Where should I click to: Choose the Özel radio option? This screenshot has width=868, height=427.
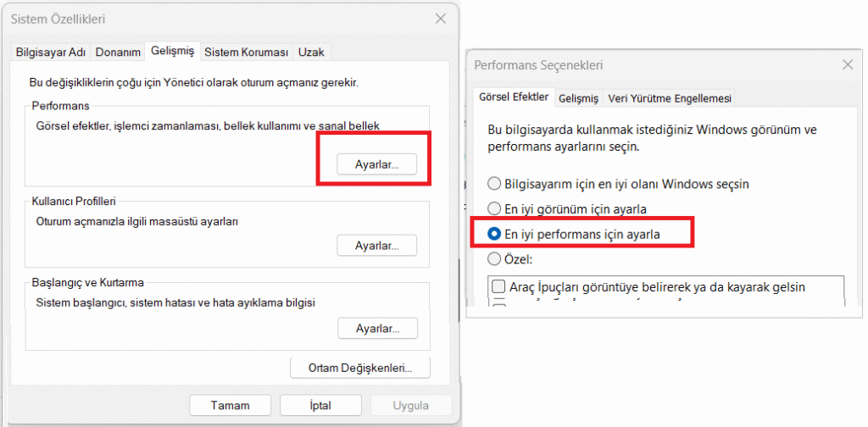click(509, 259)
